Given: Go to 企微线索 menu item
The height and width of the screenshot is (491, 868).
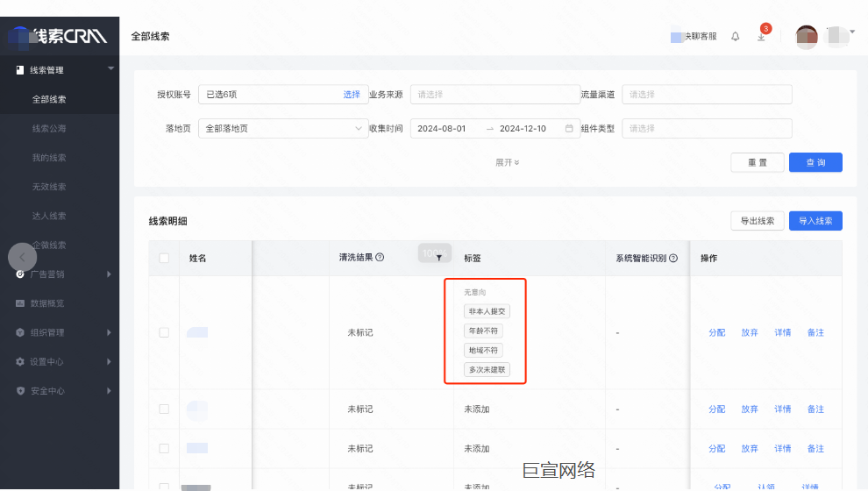Looking at the screenshot, I should (49, 245).
